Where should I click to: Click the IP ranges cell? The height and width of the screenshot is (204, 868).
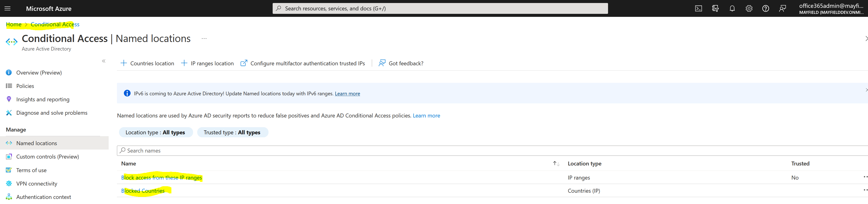click(579, 177)
